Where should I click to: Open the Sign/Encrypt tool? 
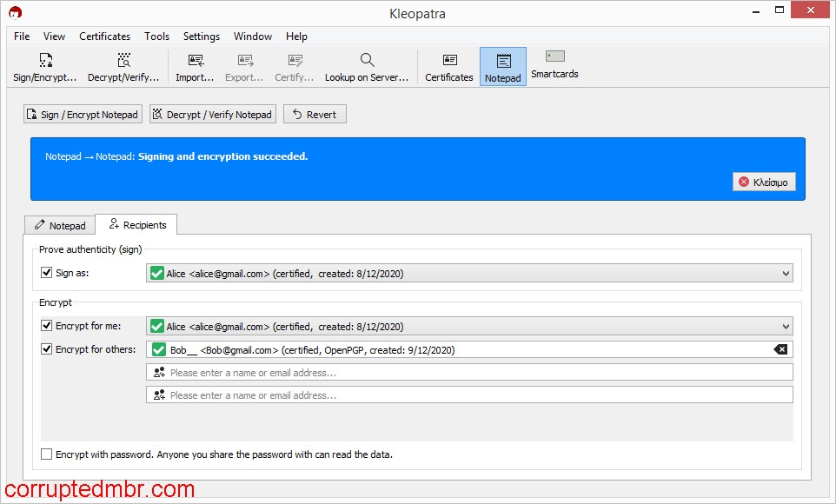(45, 65)
